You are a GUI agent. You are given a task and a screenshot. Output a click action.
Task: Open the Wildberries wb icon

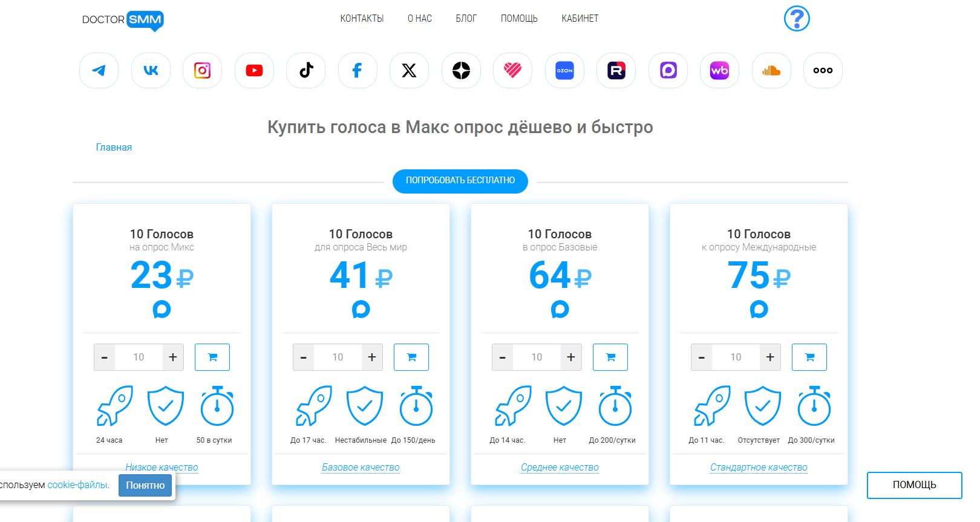pos(719,71)
